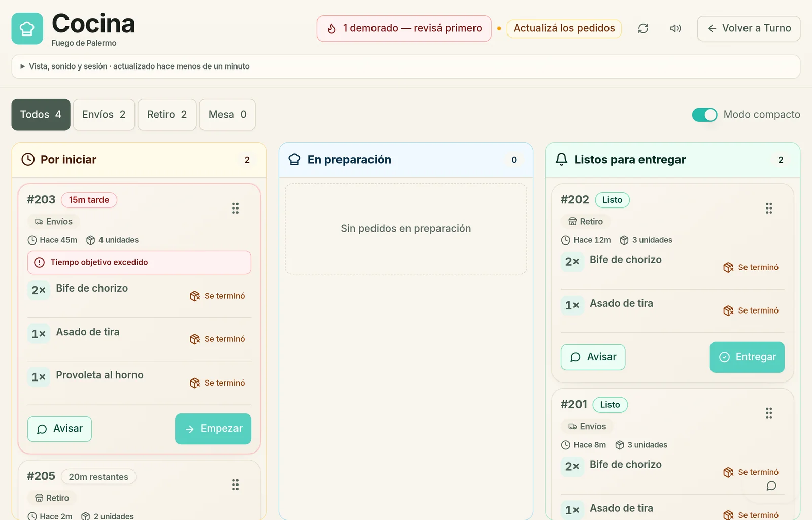Click the Envíos tag on order #203
The height and width of the screenshot is (520, 812).
click(x=53, y=222)
